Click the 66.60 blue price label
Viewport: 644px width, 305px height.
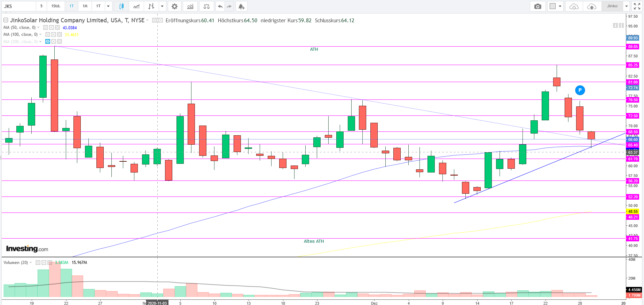tap(633, 139)
